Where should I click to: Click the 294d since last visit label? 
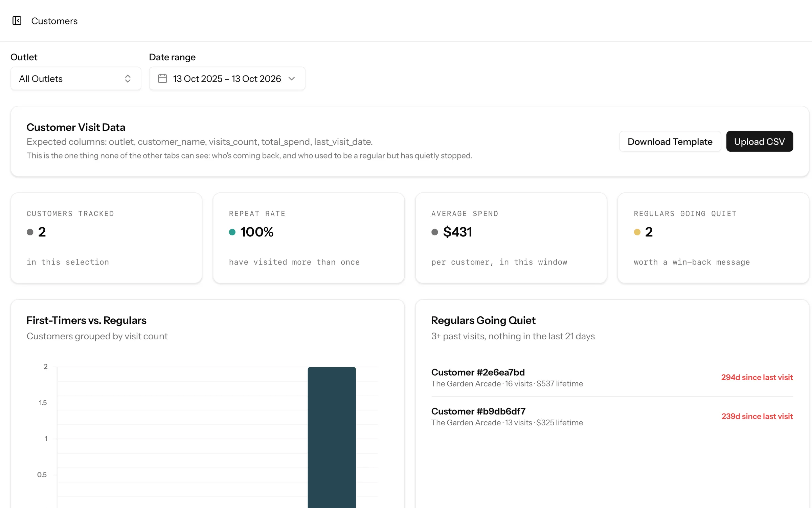click(x=757, y=377)
